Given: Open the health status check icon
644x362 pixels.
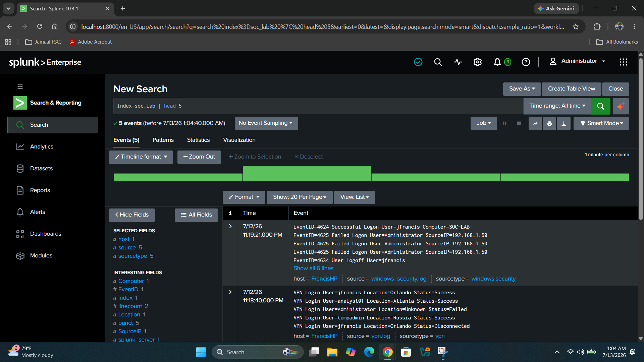Looking at the screenshot, I should point(418,62).
